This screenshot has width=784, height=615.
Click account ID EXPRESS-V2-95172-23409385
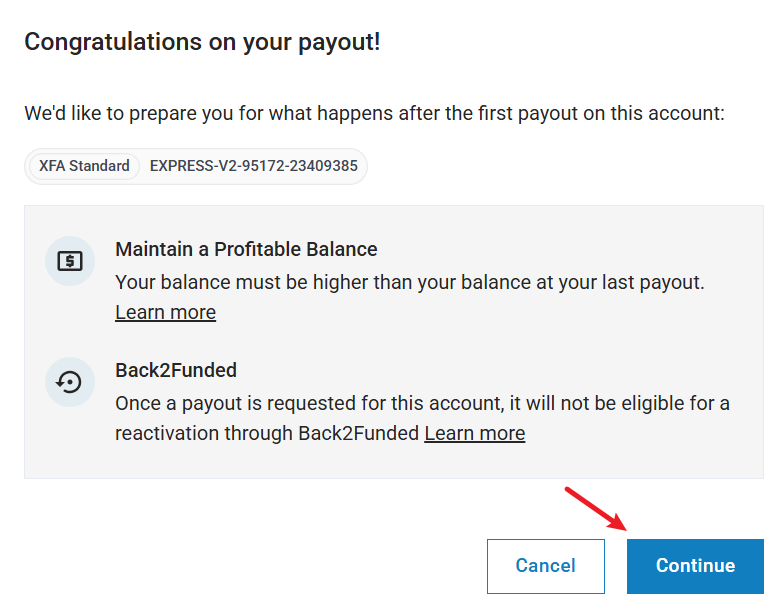coord(253,166)
